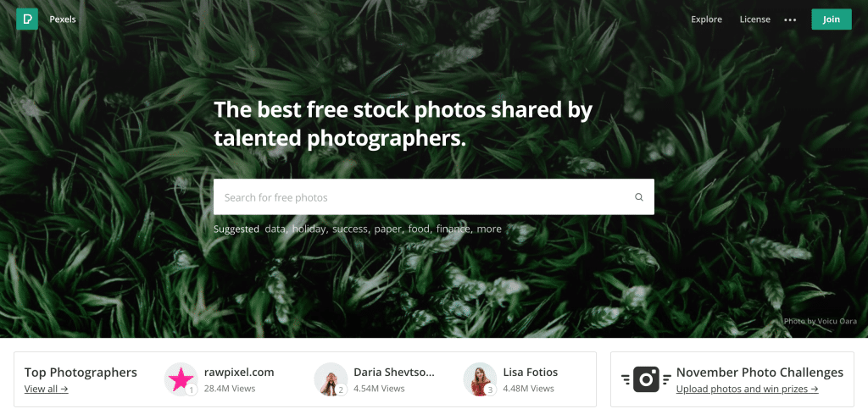
Task: Click 'Photo by Voicu Oara' credit
Action: click(x=821, y=321)
